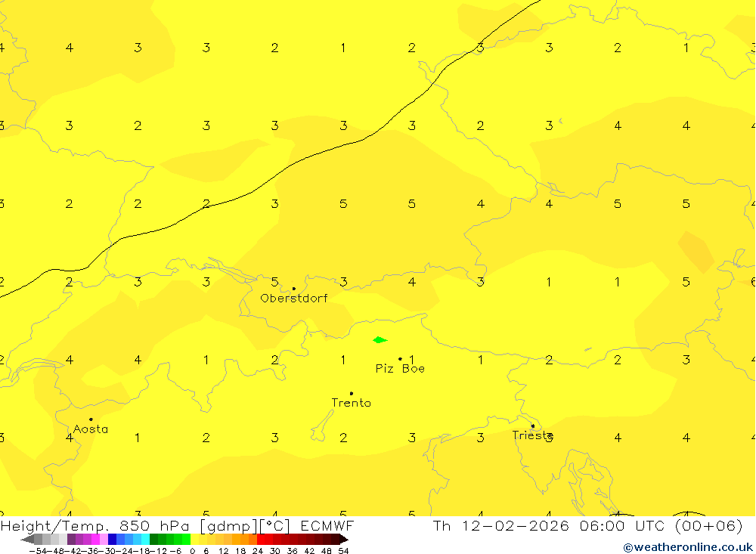Viewport: 756px width, 554px height.
Task: Open the weatheronline.co.uk link
Action: (688, 547)
